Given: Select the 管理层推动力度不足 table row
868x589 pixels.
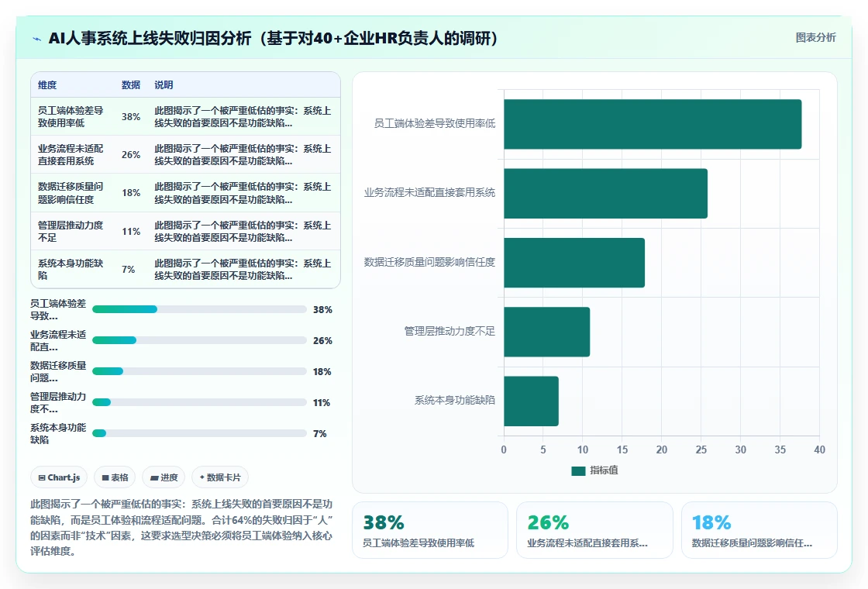Looking at the screenshot, I should click(185, 232).
